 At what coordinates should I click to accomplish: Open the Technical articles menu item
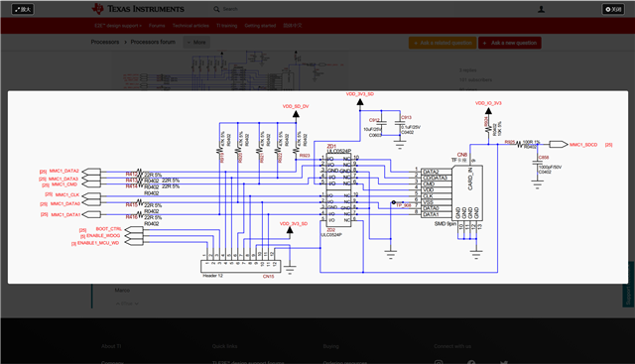[190, 26]
